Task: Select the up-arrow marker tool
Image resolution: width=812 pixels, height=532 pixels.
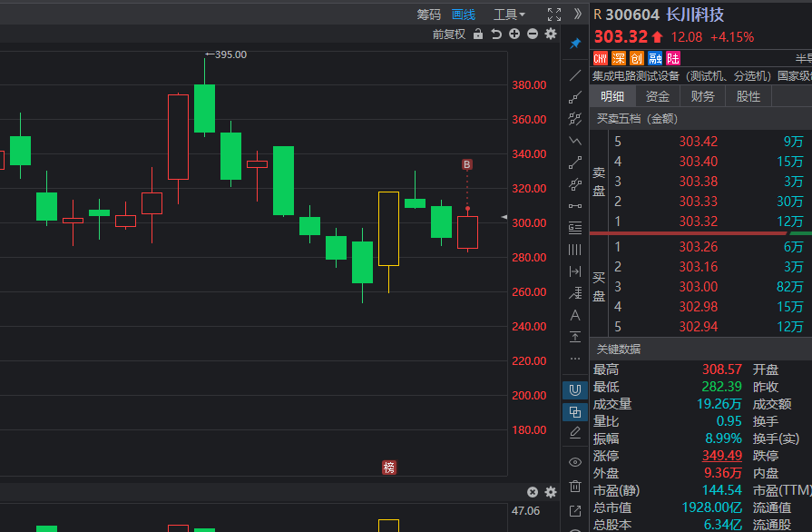Action: [575, 337]
